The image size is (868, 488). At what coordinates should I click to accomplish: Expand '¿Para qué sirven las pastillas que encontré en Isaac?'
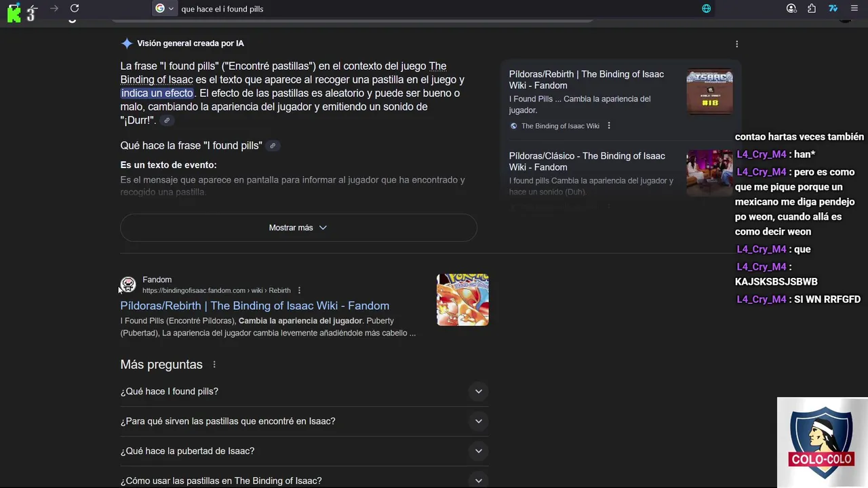[x=304, y=421]
